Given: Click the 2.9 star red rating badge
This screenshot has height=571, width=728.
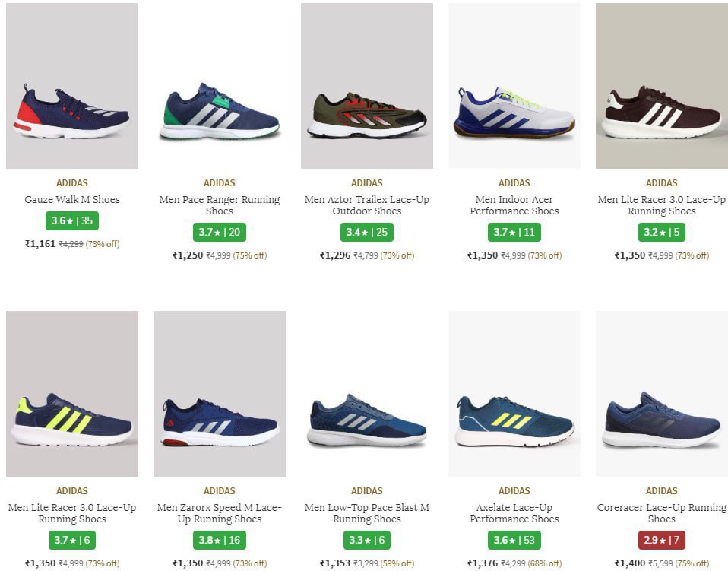Looking at the screenshot, I should point(662,541).
